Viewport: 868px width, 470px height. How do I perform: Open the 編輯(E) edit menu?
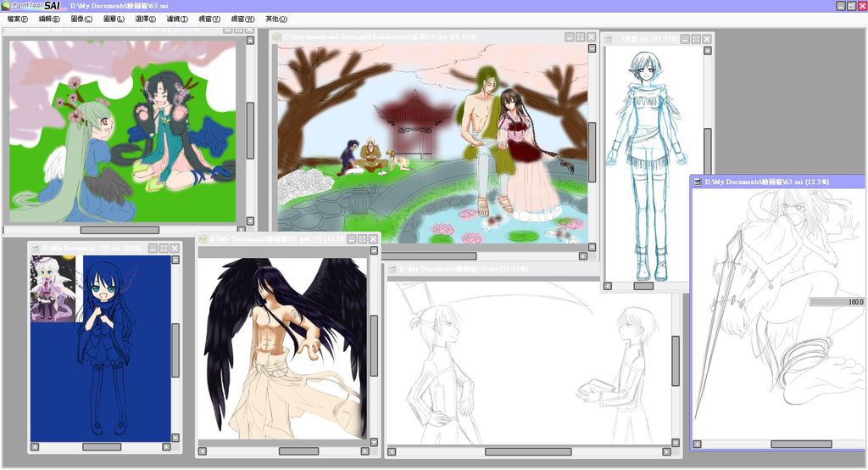49,19
